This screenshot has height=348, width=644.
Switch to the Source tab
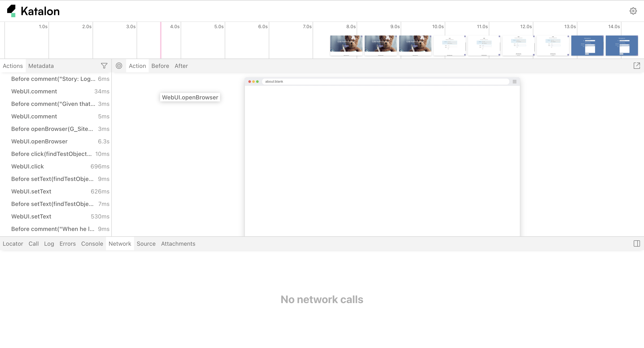(146, 244)
